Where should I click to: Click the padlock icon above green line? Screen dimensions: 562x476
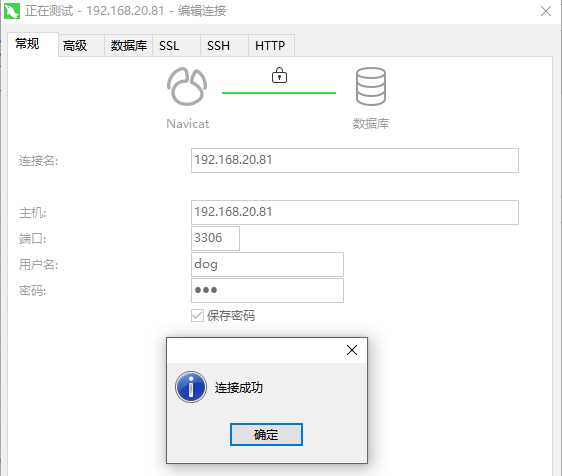click(x=279, y=75)
